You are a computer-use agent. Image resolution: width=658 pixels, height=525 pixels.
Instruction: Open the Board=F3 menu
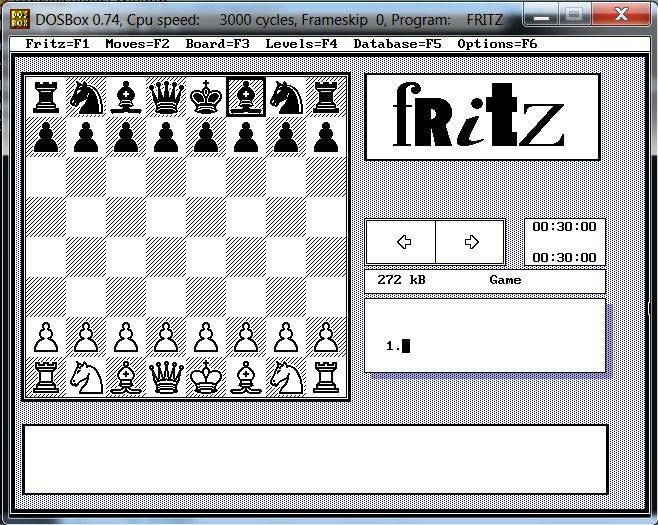coord(217,44)
